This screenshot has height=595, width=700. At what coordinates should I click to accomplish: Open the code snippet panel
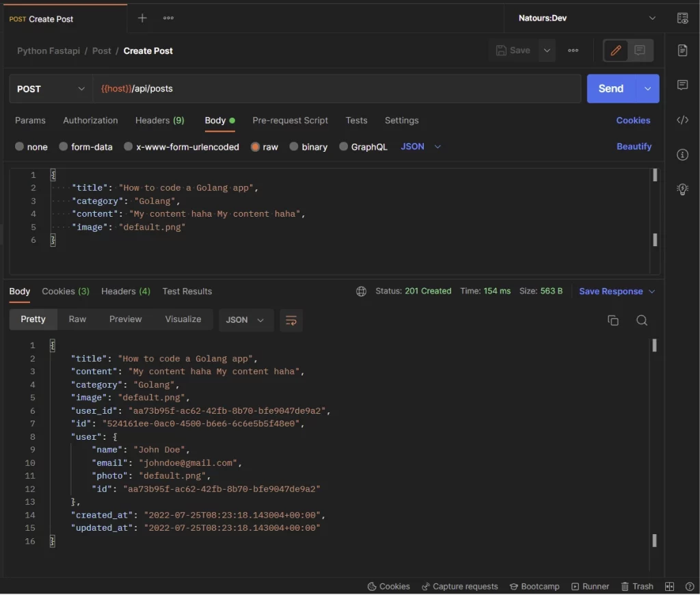pos(682,120)
